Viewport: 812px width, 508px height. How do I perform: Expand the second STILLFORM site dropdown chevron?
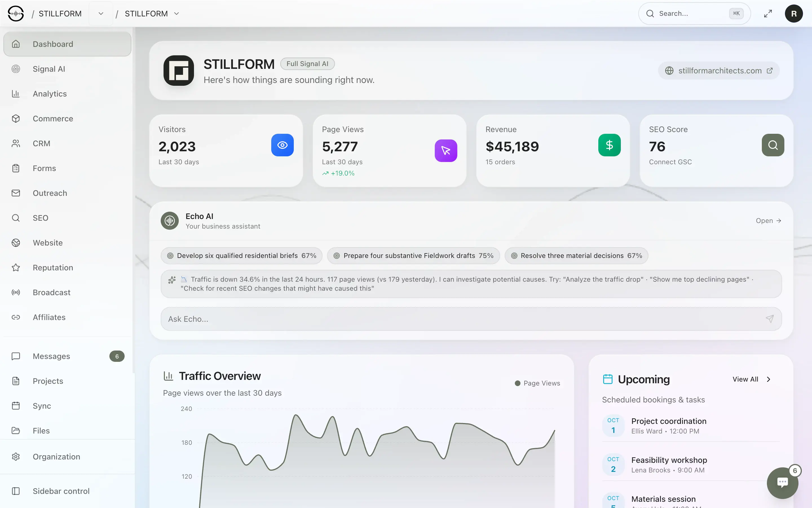(x=176, y=14)
